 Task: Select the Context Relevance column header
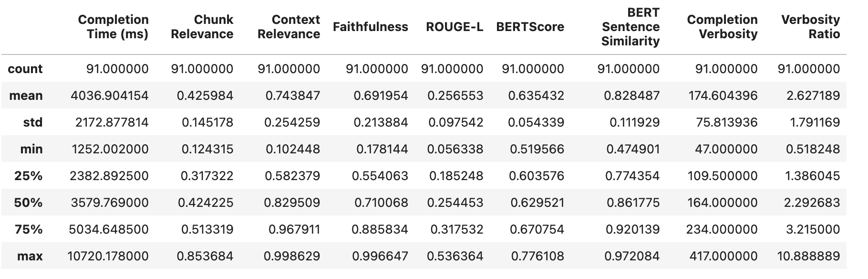point(289,27)
